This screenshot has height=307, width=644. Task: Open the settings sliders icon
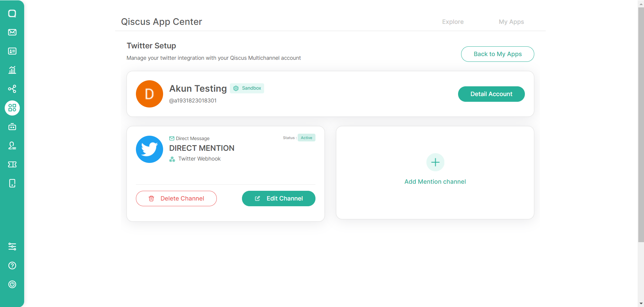pos(12,247)
